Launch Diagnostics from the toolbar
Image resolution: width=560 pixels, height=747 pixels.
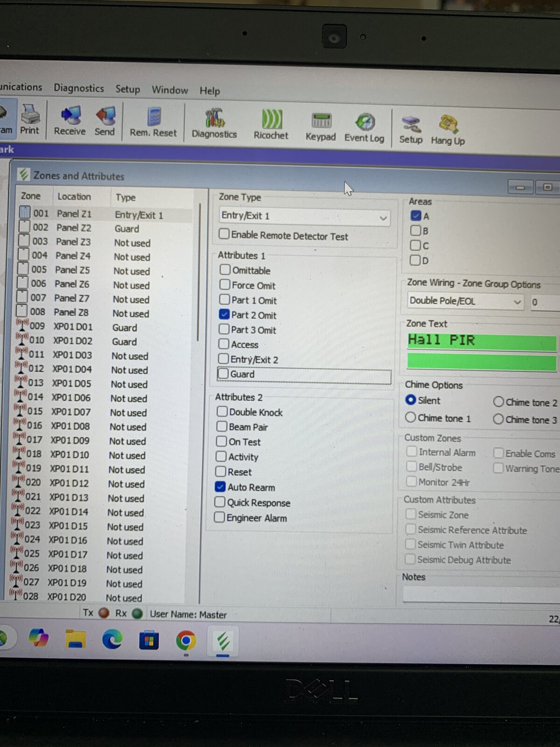tap(215, 123)
